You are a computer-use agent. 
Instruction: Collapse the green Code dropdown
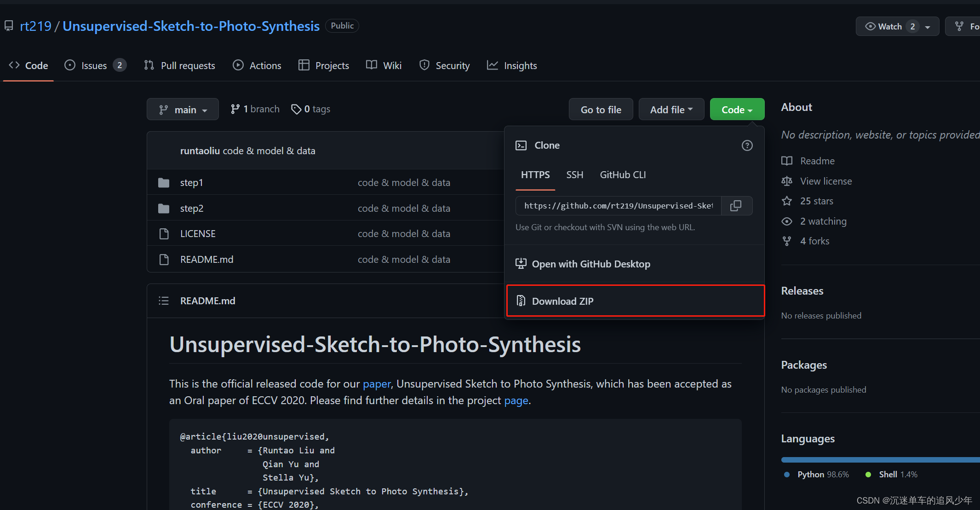(x=737, y=110)
